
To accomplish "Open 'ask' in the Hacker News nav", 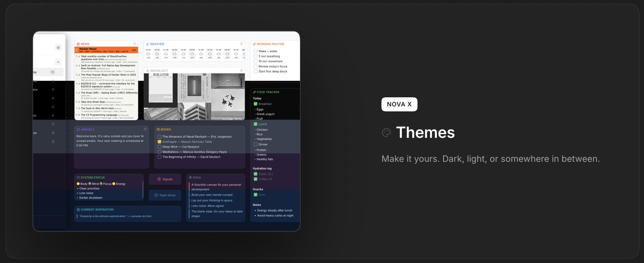I will point(105,52).
